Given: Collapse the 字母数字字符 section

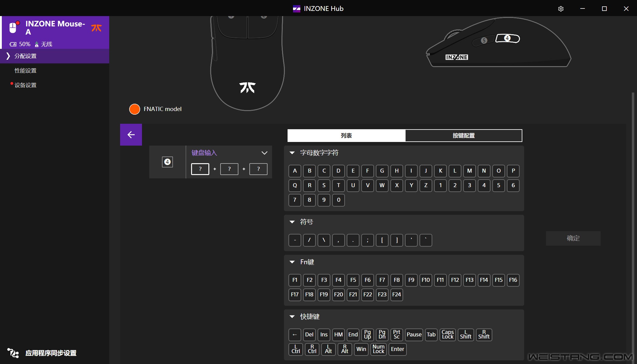Looking at the screenshot, I should tap(292, 153).
